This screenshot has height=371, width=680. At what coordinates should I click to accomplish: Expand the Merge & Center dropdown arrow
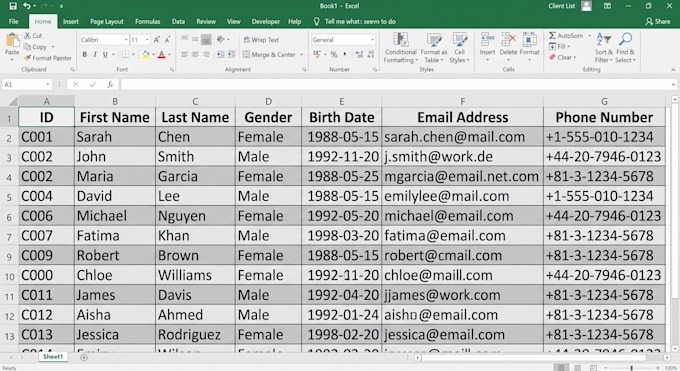[x=301, y=55]
